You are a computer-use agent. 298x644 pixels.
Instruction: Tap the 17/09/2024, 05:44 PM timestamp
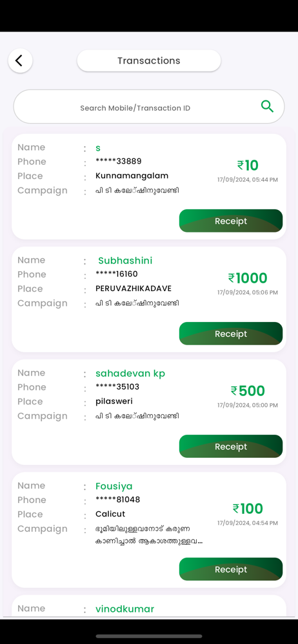248,180
